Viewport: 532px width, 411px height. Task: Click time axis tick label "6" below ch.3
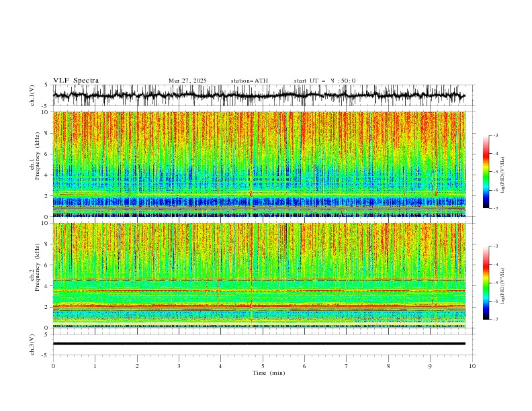(x=304, y=366)
